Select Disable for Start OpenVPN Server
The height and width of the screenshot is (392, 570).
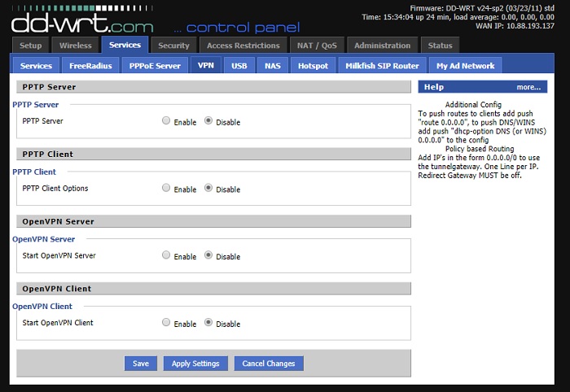pyautogui.click(x=208, y=255)
